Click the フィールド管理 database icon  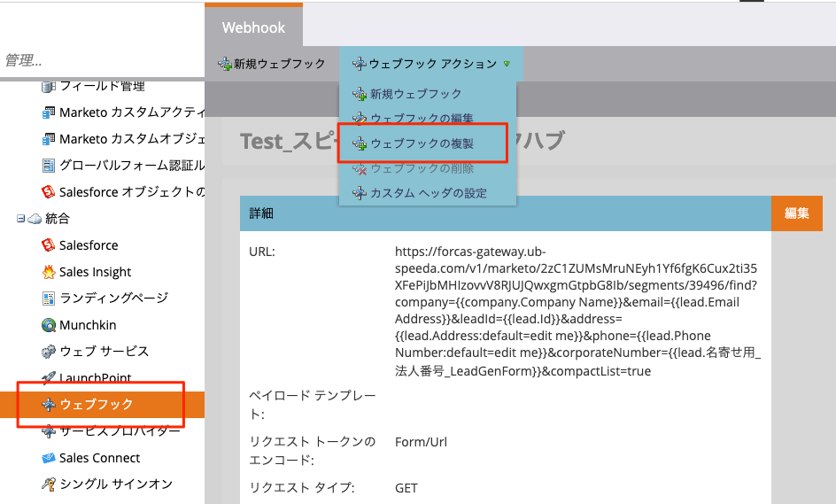(x=50, y=87)
